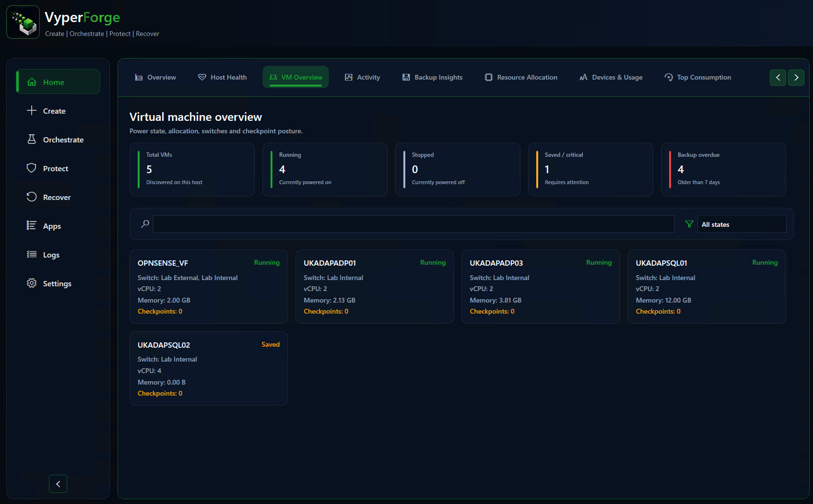Click Checkpoints: 0 on UKADAPADP01 card

[x=326, y=311]
